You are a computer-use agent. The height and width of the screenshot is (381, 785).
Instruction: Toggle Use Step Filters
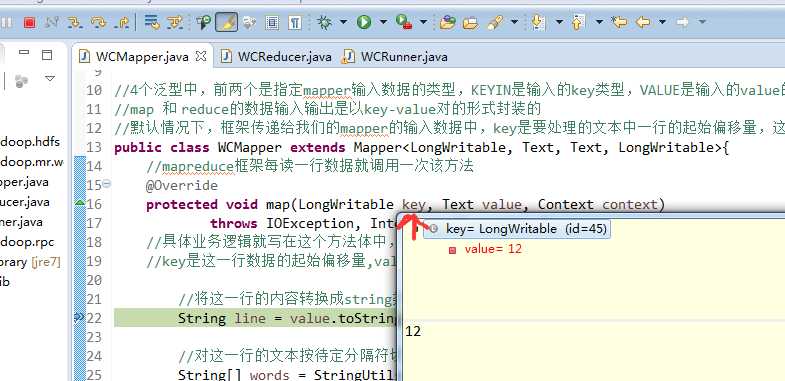tap(175, 22)
